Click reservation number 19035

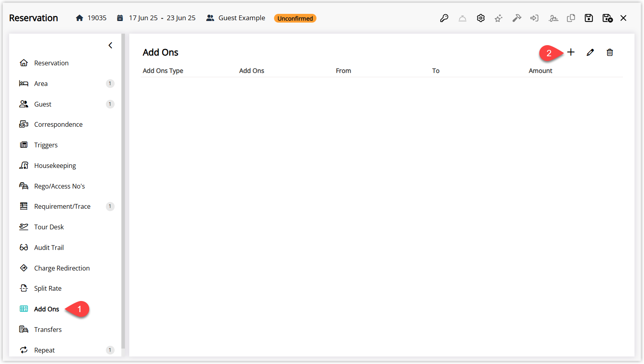[97, 18]
